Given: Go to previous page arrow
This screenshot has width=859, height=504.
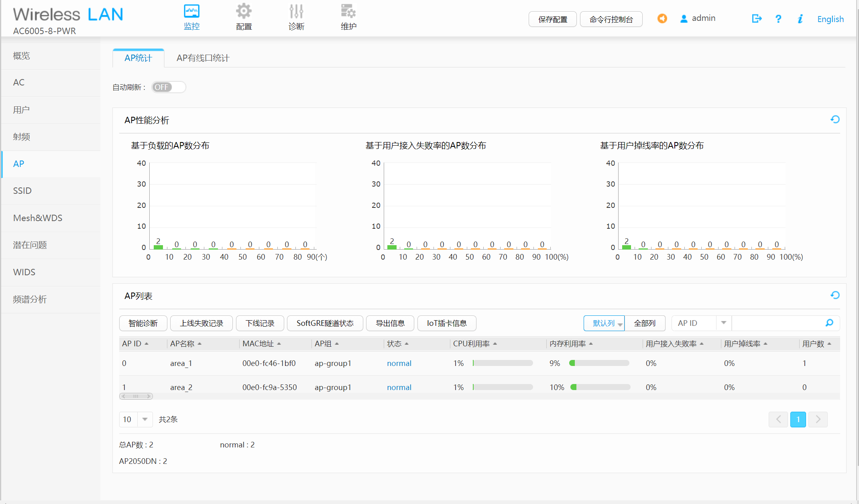Looking at the screenshot, I should [x=778, y=419].
